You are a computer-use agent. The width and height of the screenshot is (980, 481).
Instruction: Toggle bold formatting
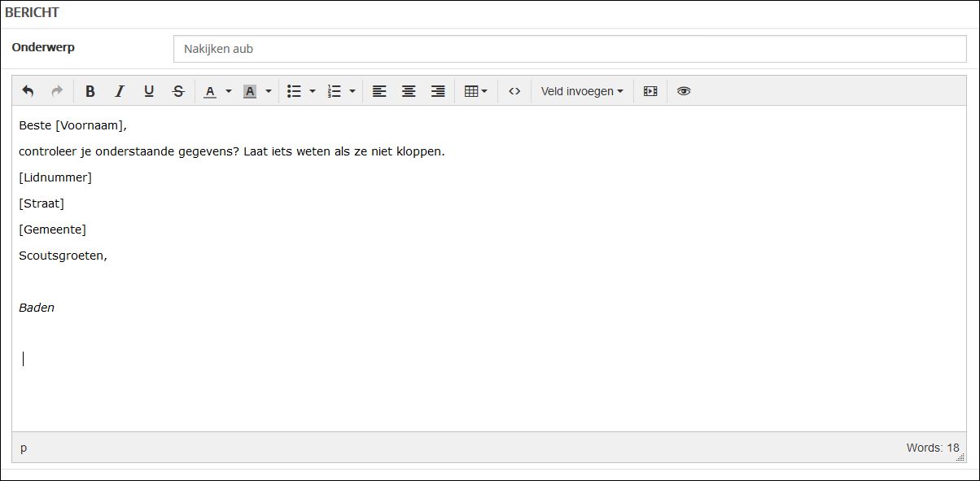(x=90, y=91)
